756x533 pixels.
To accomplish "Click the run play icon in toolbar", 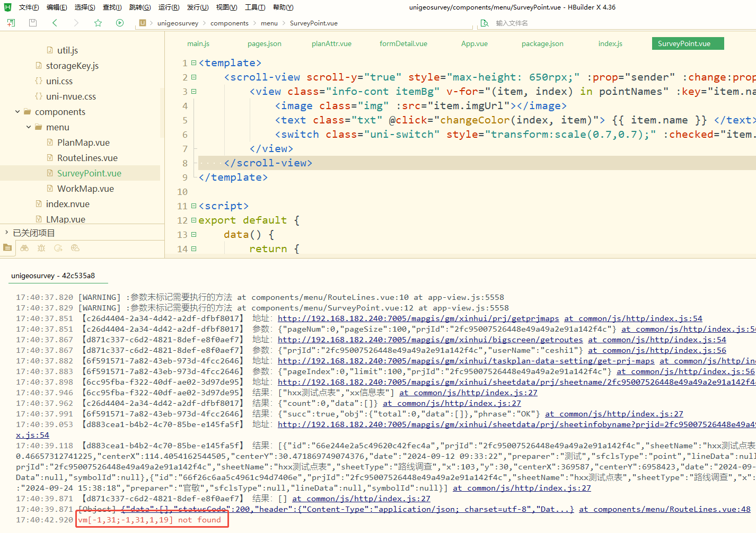I will click(x=120, y=23).
